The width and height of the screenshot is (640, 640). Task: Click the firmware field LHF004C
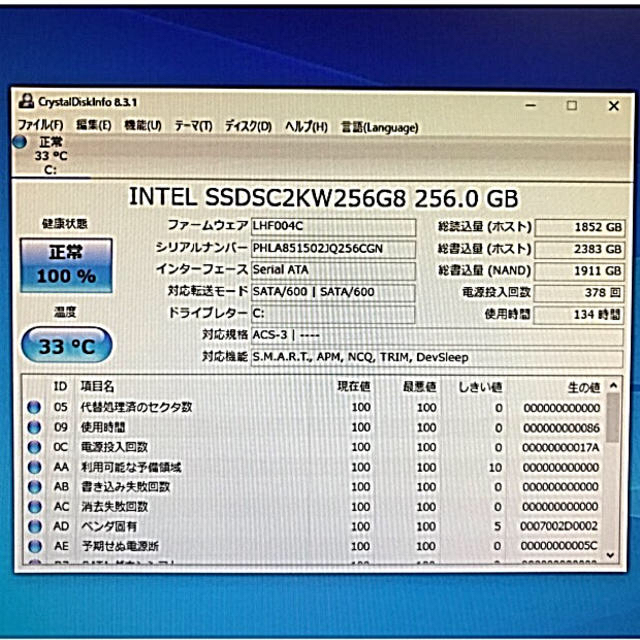click(x=333, y=227)
